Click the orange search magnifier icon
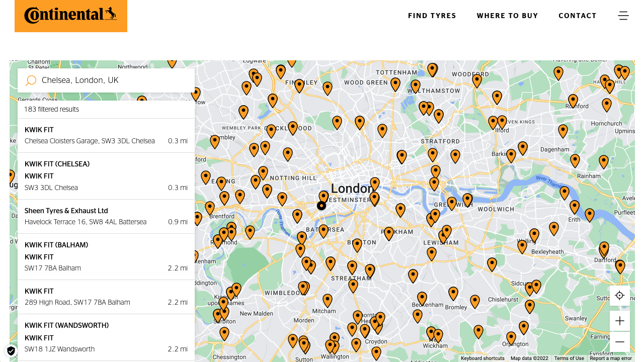This screenshot has height=362, width=644. 31,80
